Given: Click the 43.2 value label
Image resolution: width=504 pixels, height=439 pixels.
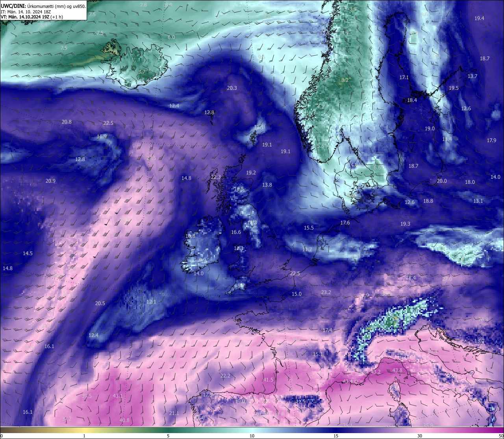Looking at the screenshot, I should [x=376, y=372].
